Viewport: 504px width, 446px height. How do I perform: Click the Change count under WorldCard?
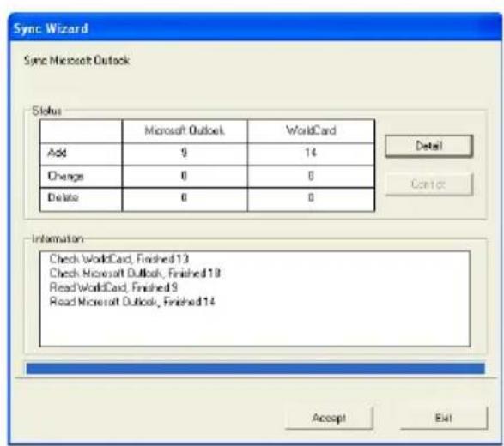[x=311, y=176]
